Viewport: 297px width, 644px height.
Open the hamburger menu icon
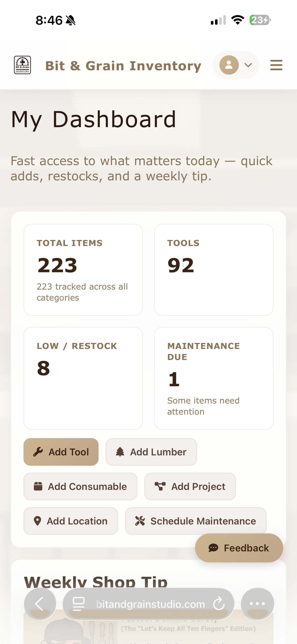[276, 65]
